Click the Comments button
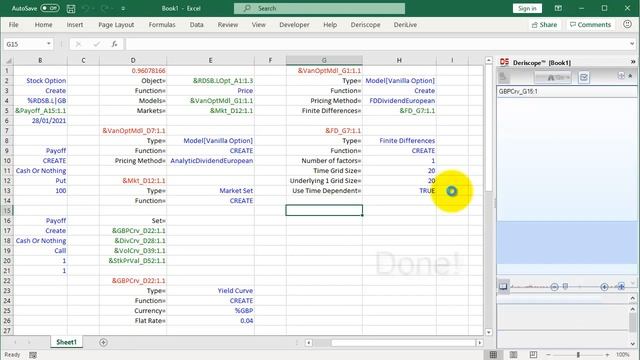The image size is (640, 360). [590, 24]
